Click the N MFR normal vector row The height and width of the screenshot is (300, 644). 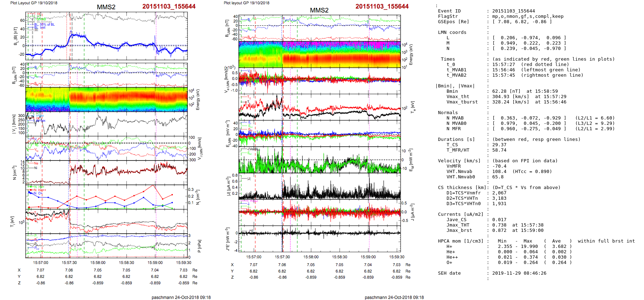(453, 129)
